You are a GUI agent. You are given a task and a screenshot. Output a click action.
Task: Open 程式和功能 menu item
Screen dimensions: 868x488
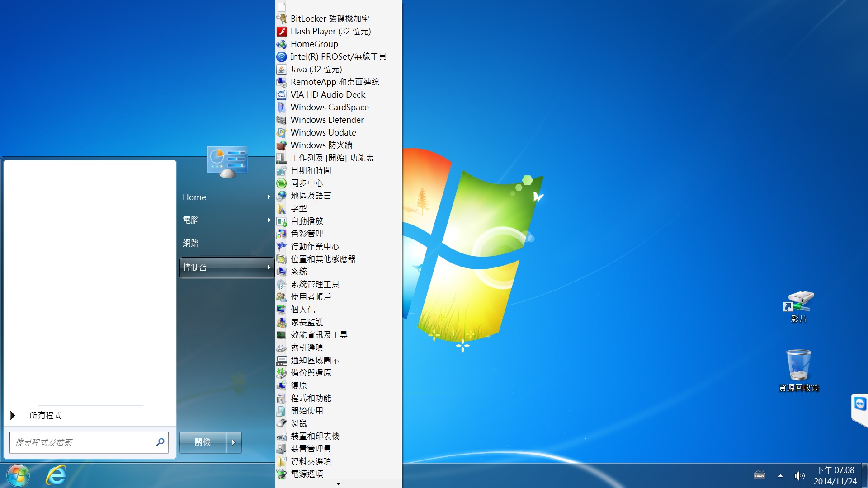coord(339,399)
